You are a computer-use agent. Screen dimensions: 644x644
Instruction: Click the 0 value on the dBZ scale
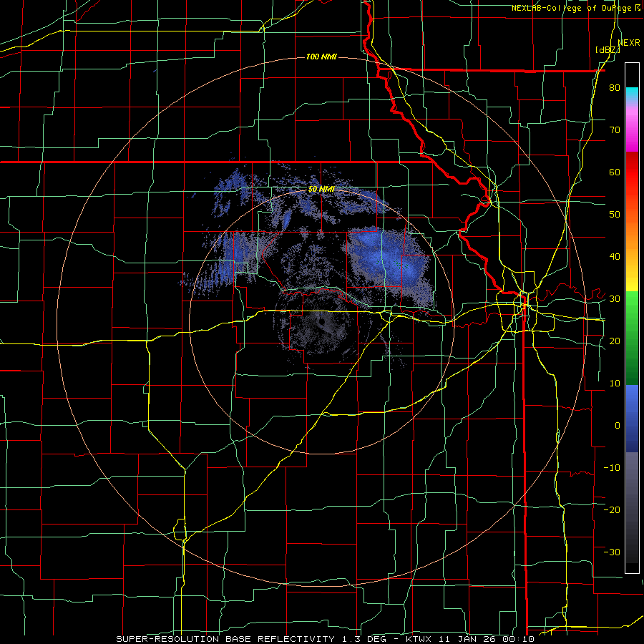618,426
